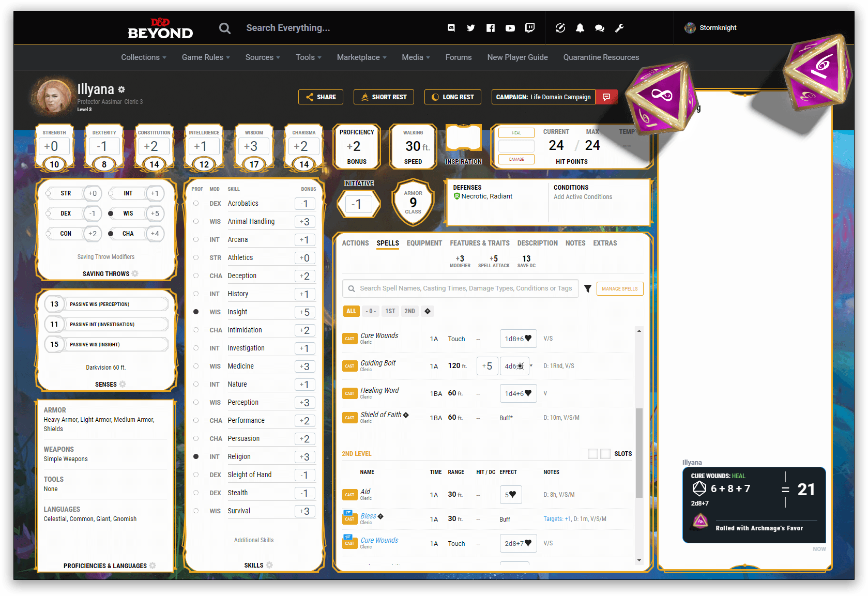Expand the Media menu
This screenshot has height=596, width=868.
point(416,57)
